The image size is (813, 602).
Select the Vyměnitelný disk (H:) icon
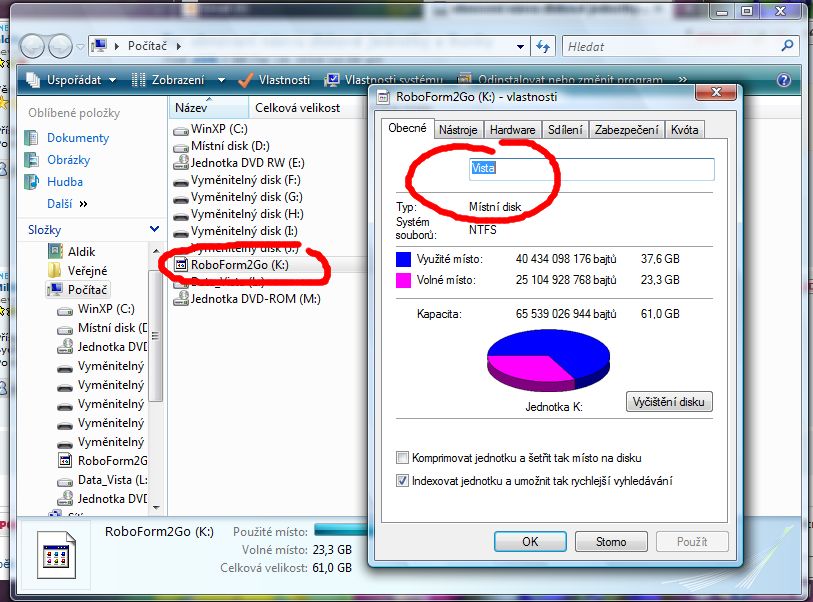tap(180, 216)
